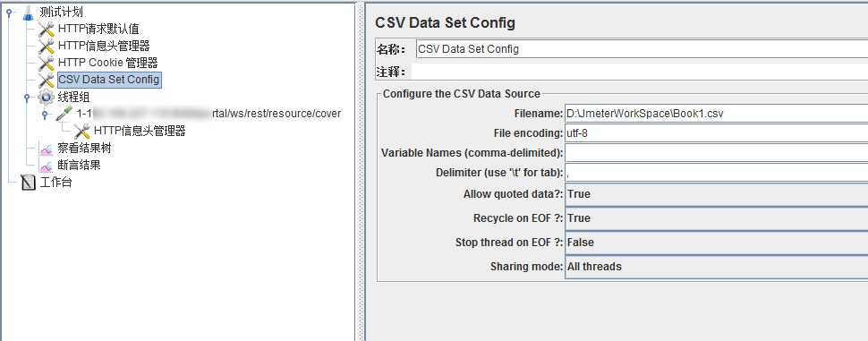Click the HTTP Cookie 管理器 wrench icon
This screenshot has width=868, height=341.
47,64
